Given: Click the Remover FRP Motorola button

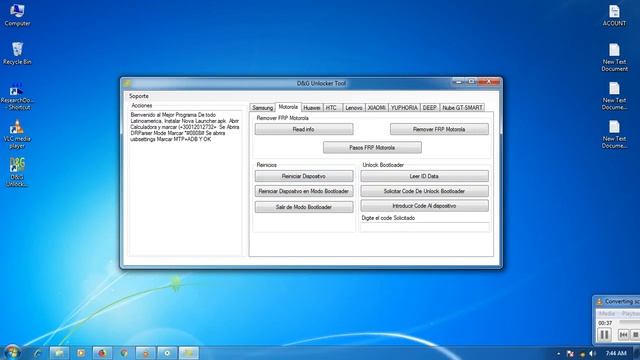Looking at the screenshot, I should point(439,129).
